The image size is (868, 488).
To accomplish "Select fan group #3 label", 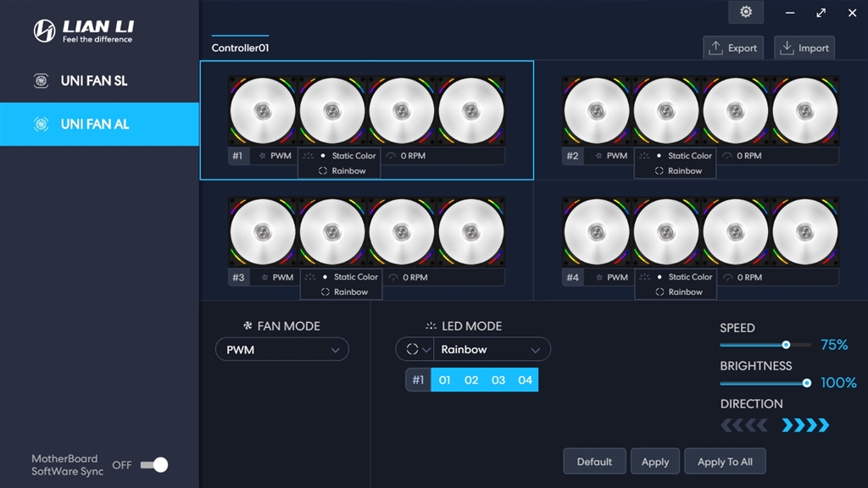I will coord(238,277).
